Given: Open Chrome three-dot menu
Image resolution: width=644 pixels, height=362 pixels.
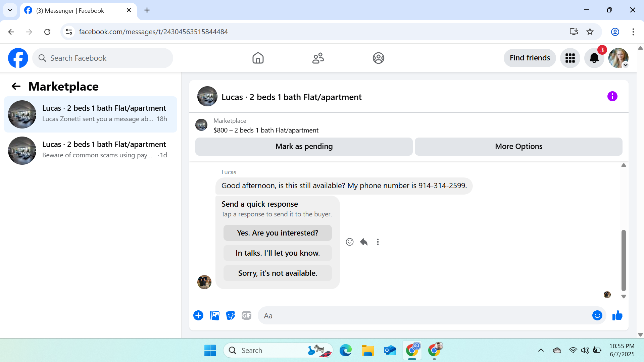Looking at the screenshot, I should [x=633, y=32].
